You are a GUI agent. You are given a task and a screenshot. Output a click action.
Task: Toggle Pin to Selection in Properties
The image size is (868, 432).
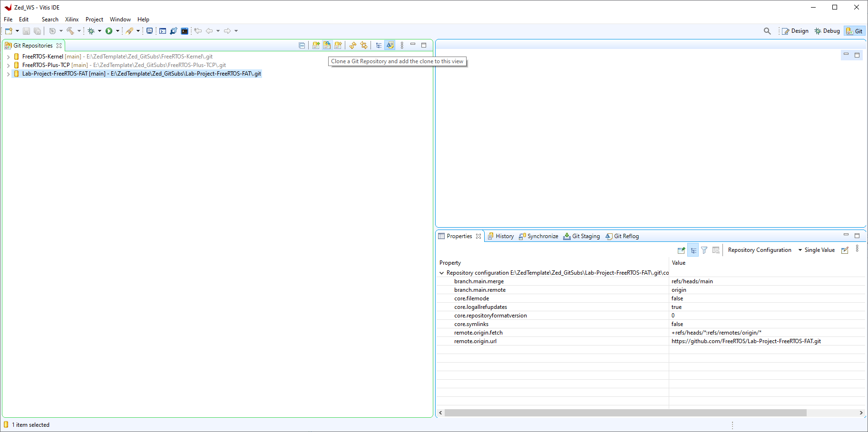click(x=682, y=250)
